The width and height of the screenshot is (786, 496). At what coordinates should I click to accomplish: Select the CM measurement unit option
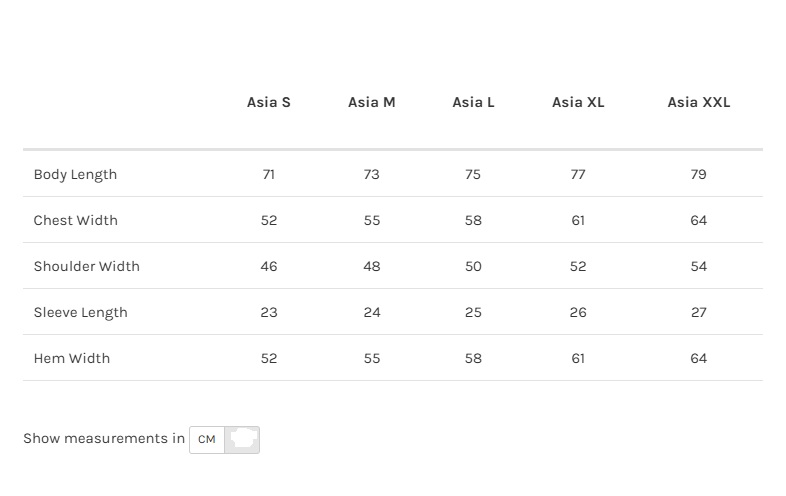207,439
